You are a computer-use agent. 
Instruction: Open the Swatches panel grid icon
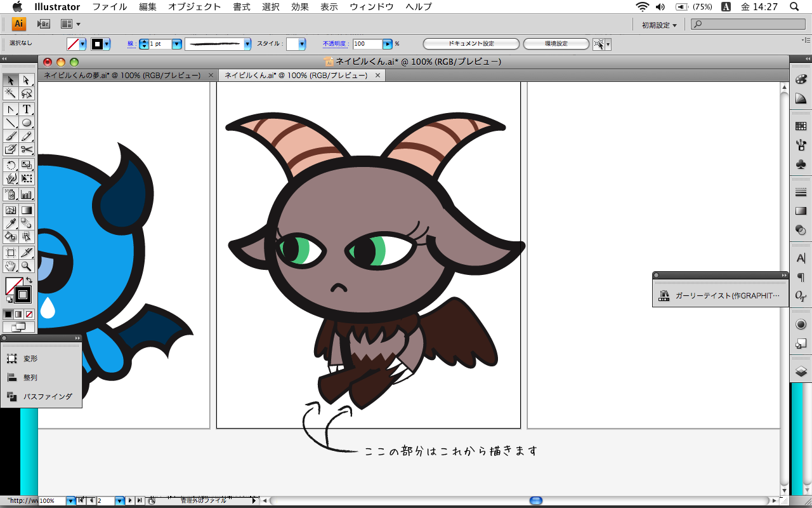point(801,126)
